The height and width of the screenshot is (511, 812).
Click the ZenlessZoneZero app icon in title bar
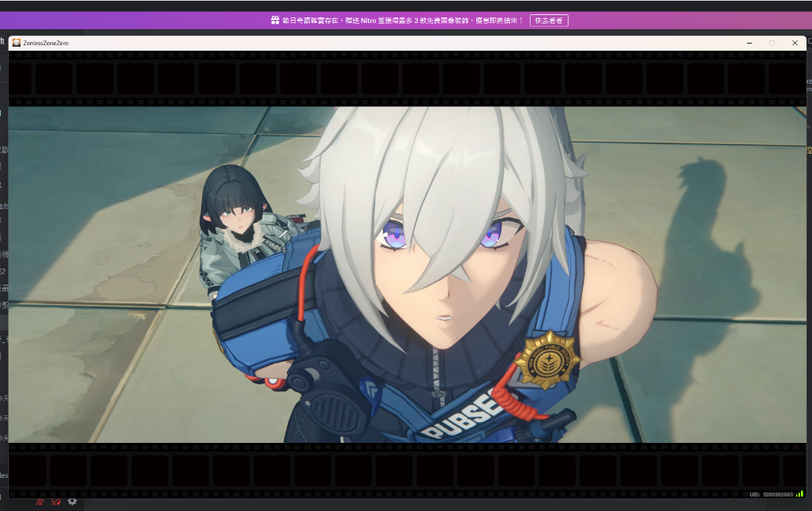[17, 43]
